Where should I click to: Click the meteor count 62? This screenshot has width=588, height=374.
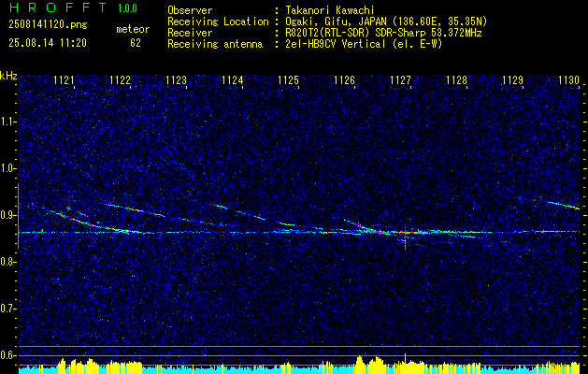click(x=136, y=43)
